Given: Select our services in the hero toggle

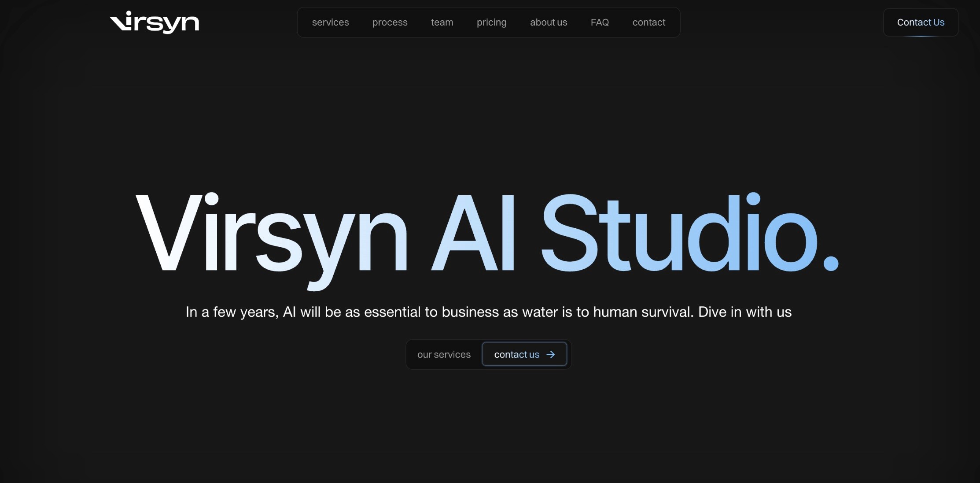Looking at the screenshot, I should [444, 354].
